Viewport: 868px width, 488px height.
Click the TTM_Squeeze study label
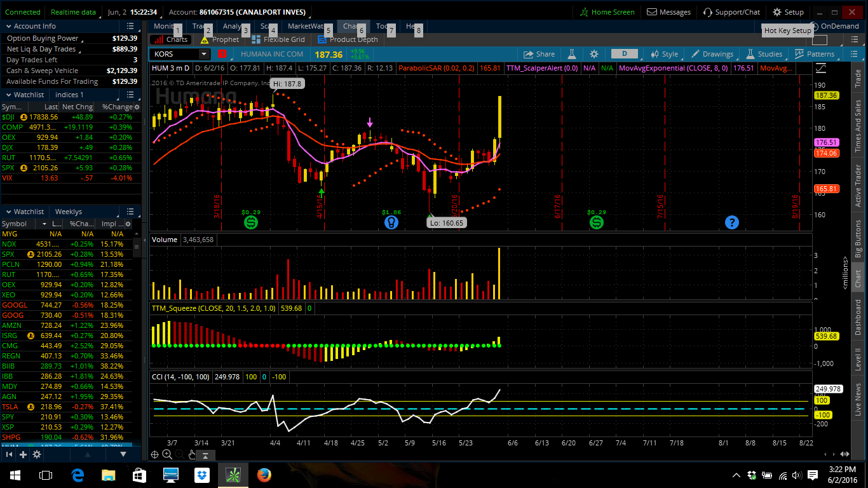coord(214,308)
